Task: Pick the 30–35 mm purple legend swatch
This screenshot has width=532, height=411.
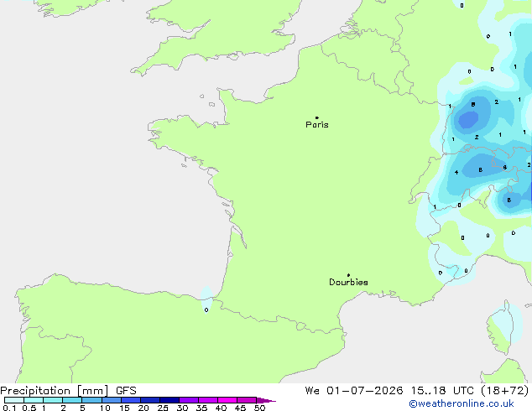Action: [189, 400]
